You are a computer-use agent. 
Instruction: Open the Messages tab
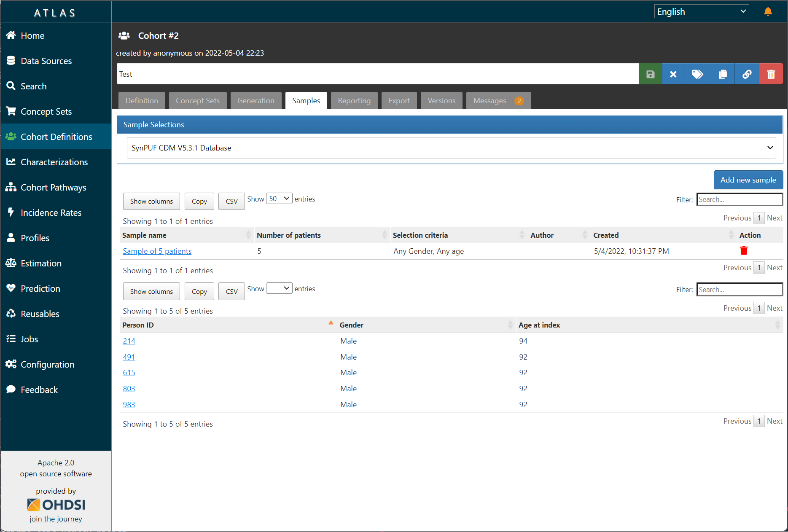click(x=498, y=101)
